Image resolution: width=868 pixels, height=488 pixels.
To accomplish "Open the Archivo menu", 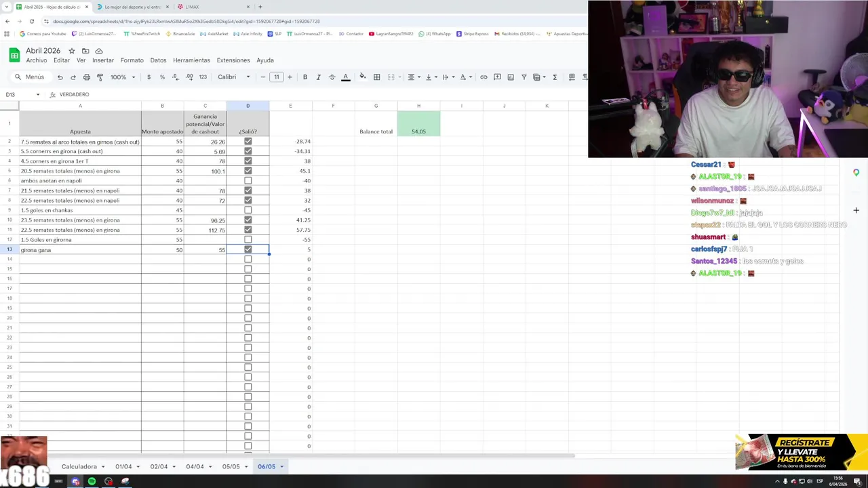I will (x=37, y=60).
